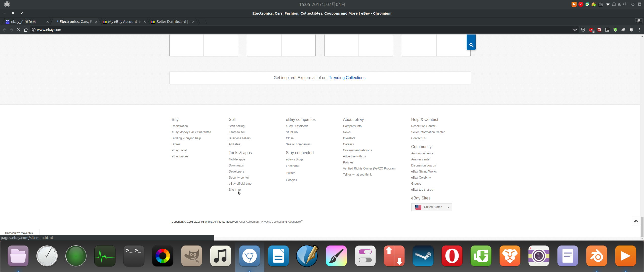Viewport: 644px width, 272px height.
Task: Open the Mobile apps link
Action: (x=237, y=159)
